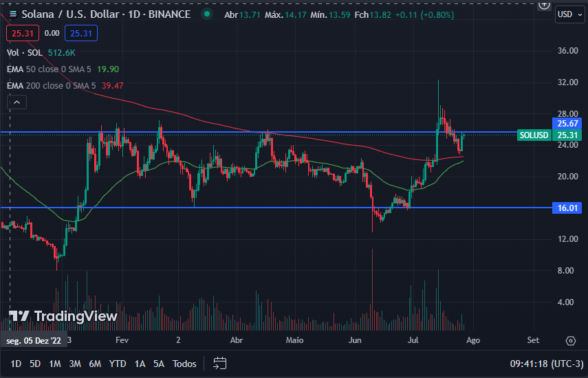
Task: Click the 32.00 price axis label
Action: click(568, 82)
